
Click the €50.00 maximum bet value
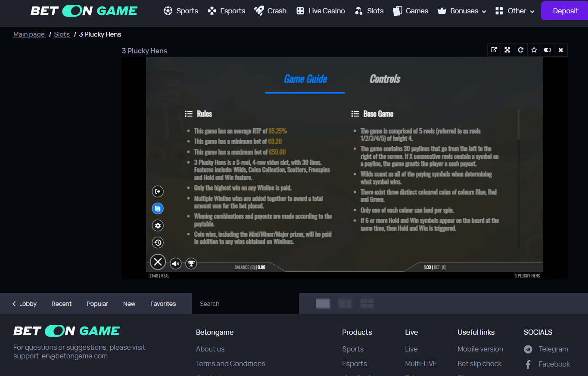(277, 152)
